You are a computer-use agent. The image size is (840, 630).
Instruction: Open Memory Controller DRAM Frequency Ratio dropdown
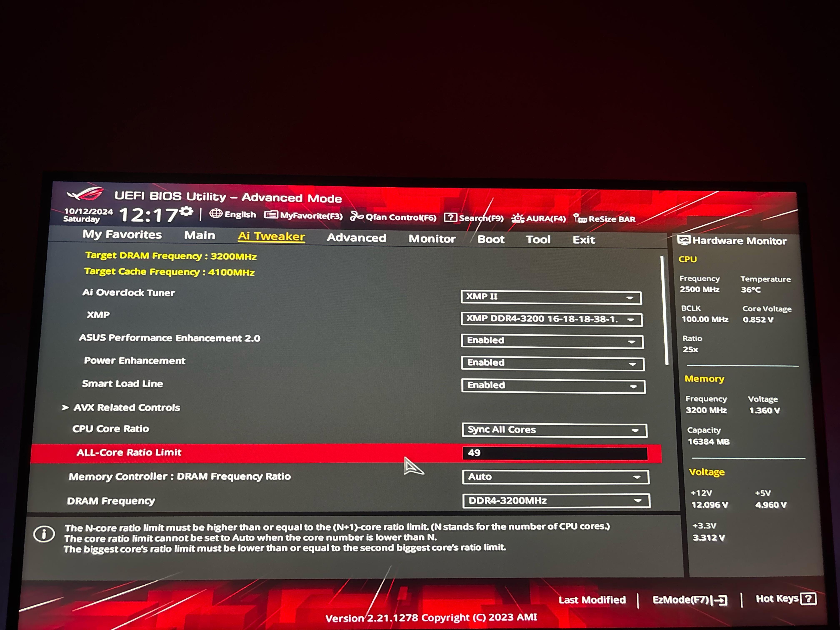point(556,477)
